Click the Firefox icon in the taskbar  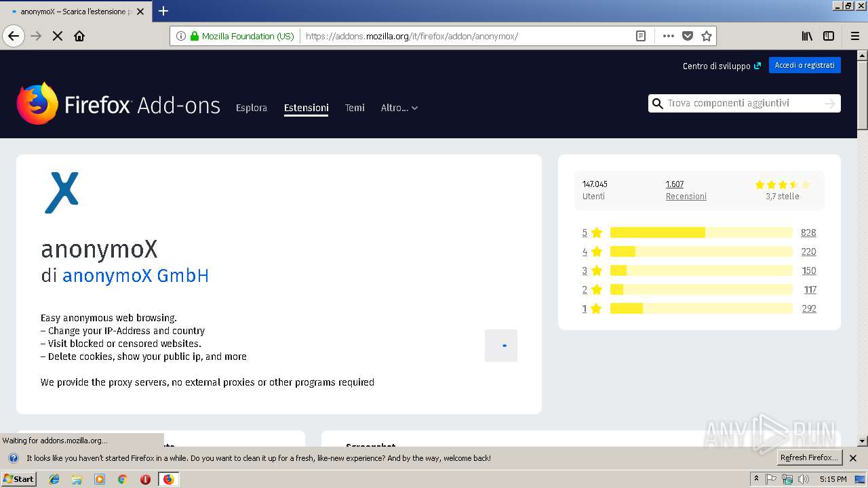coord(168,479)
